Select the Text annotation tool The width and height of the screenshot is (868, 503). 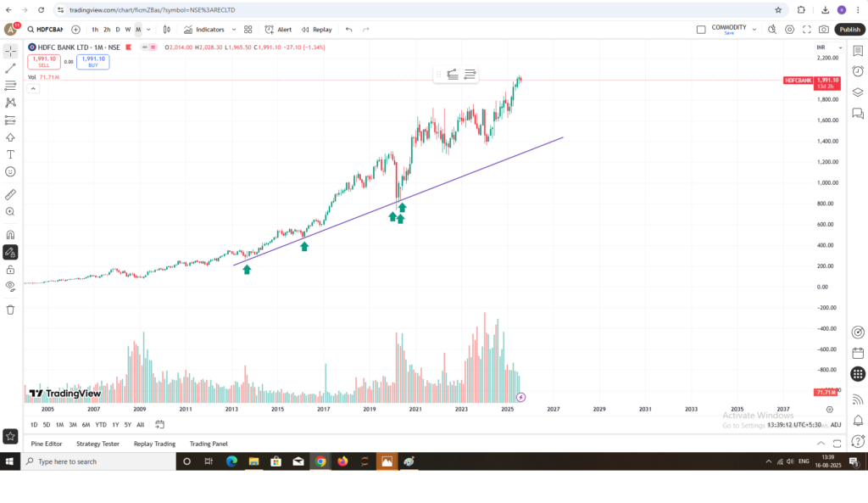10,154
